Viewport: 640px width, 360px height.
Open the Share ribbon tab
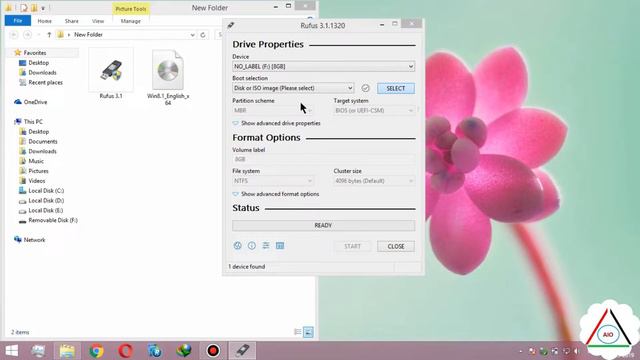(x=71, y=21)
